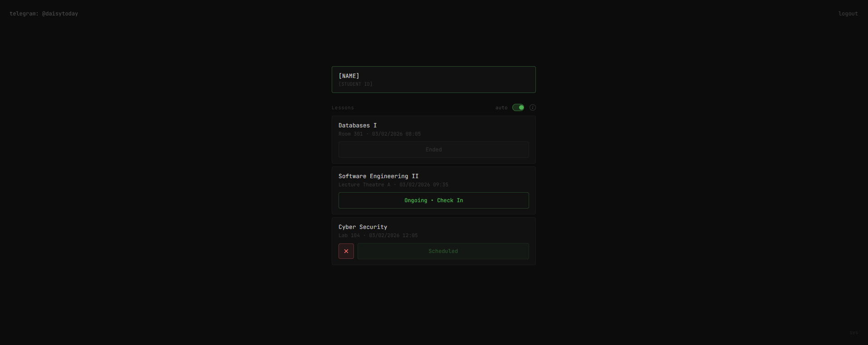Log out using the logout link
This screenshot has height=345, width=868.
pyautogui.click(x=848, y=14)
